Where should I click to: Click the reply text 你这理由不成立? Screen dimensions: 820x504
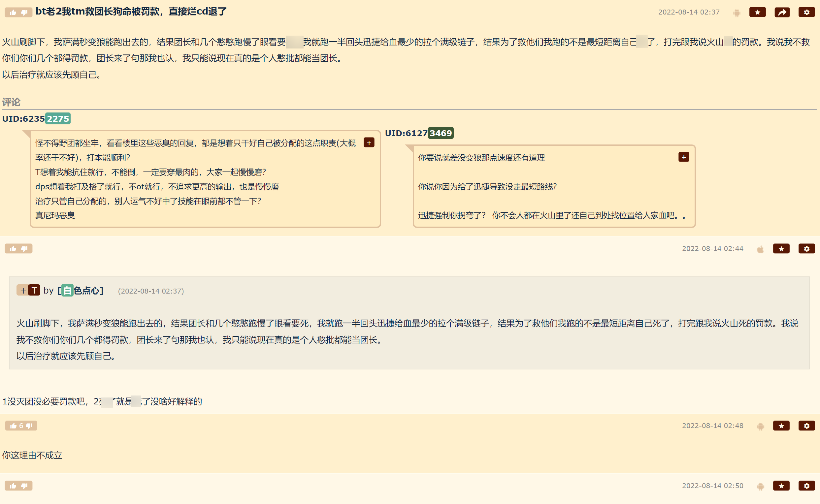[32, 455]
